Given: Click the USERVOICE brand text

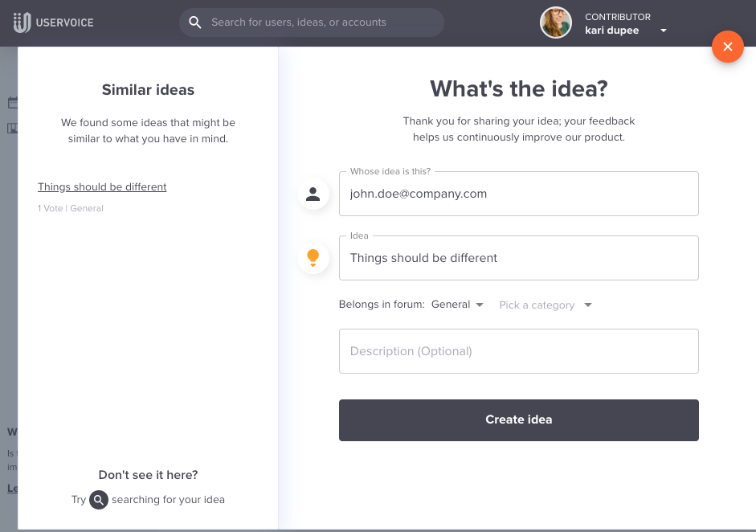Looking at the screenshot, I should pos(64,23).
